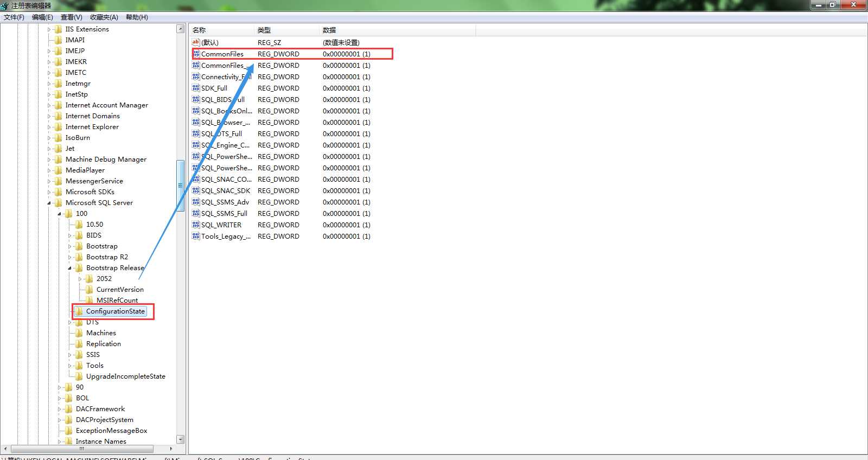Click the SQL_SSMS_Full DWORD icon

196,213
